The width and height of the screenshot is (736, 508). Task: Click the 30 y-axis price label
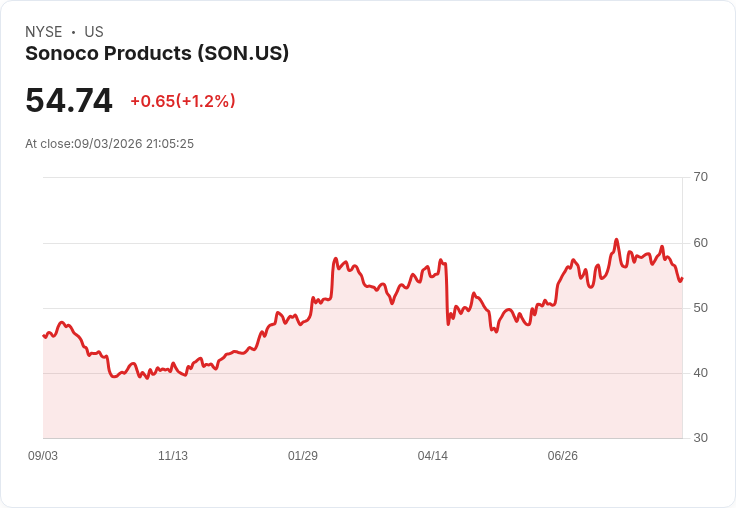point(700,438)
